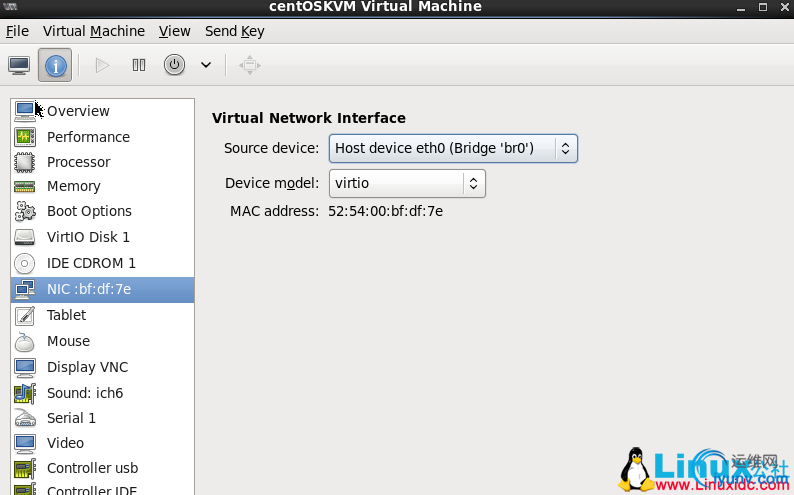Select Mouse label in hardware list
794x495 pixels.
point(68,341)
